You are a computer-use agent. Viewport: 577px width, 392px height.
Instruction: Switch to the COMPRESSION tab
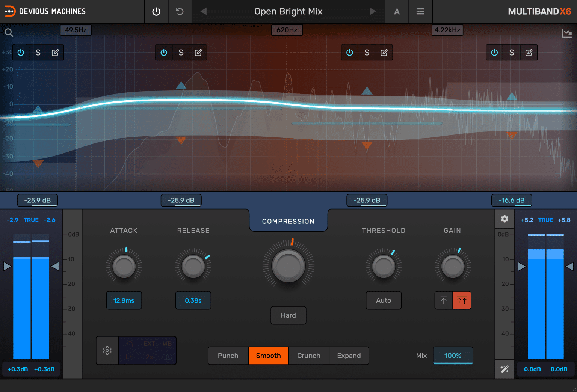288,221
